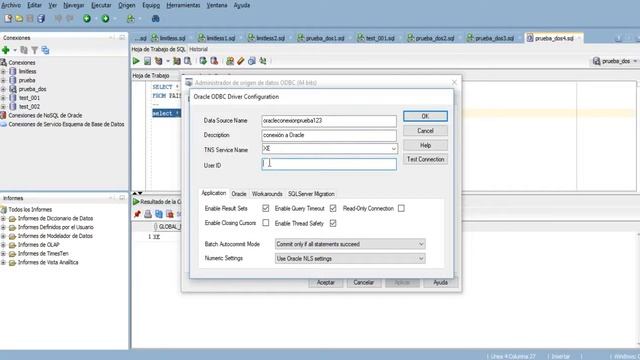Click the Description input field

329,135
